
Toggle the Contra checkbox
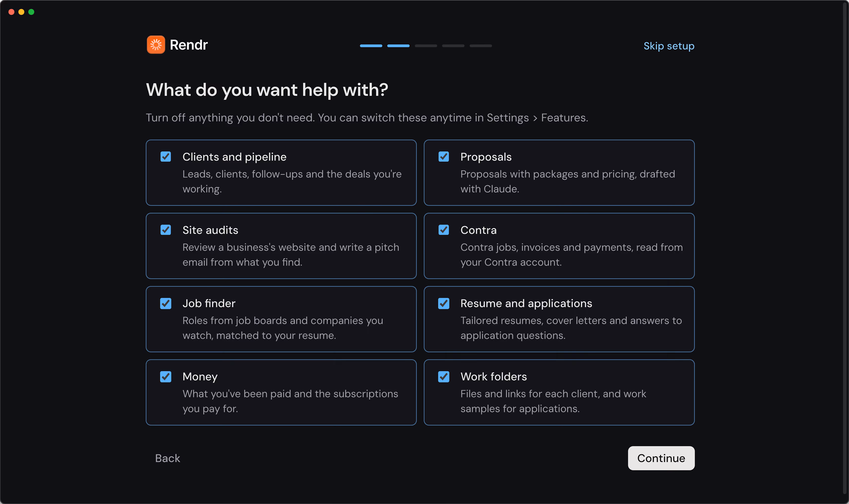(444, 230)
